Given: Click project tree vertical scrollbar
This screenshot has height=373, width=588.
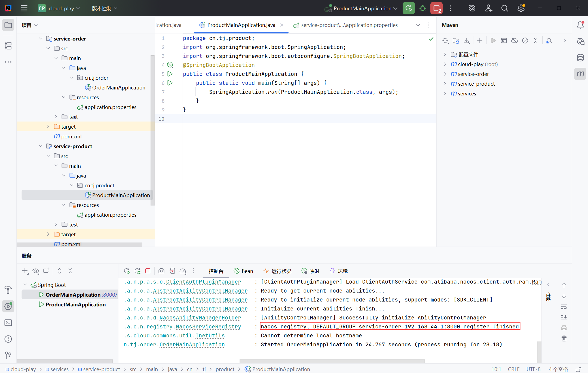Looking at the screenshot, I should (x=152, y=130).
